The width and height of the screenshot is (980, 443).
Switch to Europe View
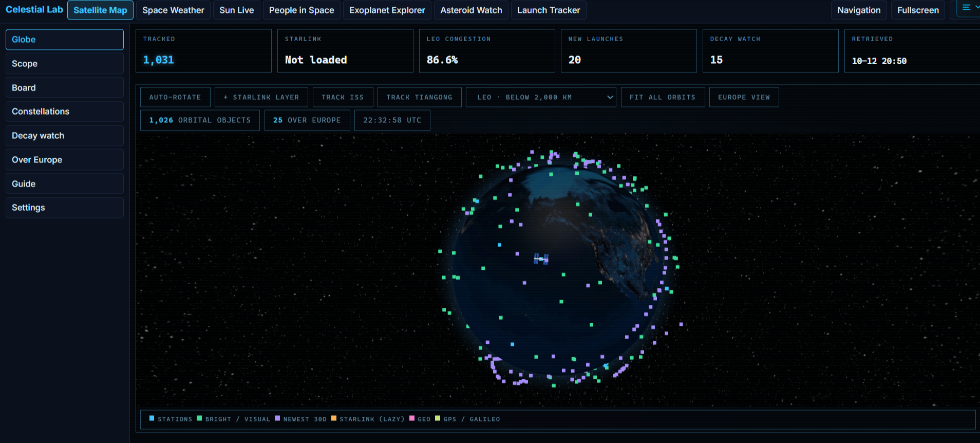point(744,97)
